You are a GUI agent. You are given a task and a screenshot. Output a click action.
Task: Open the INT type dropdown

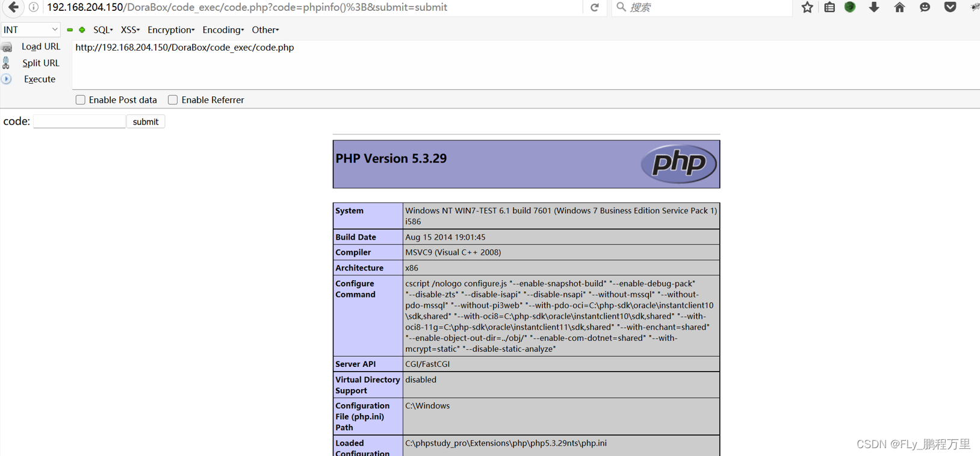(x=30, y=30)
